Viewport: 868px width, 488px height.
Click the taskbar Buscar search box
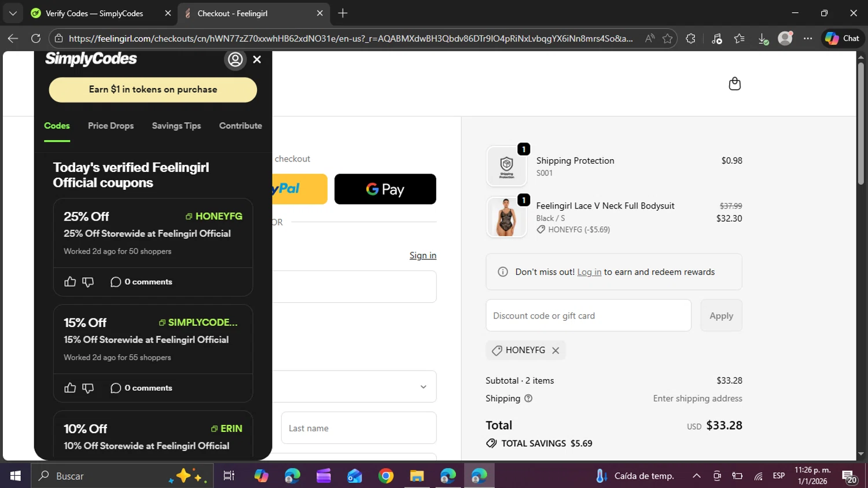click(122, 476)
